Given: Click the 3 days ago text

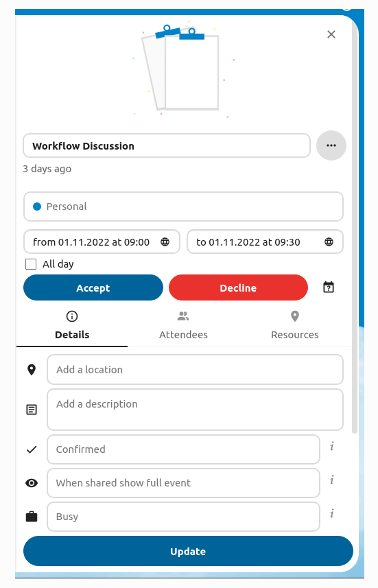Looking at the screenshot, I should 47,169.
